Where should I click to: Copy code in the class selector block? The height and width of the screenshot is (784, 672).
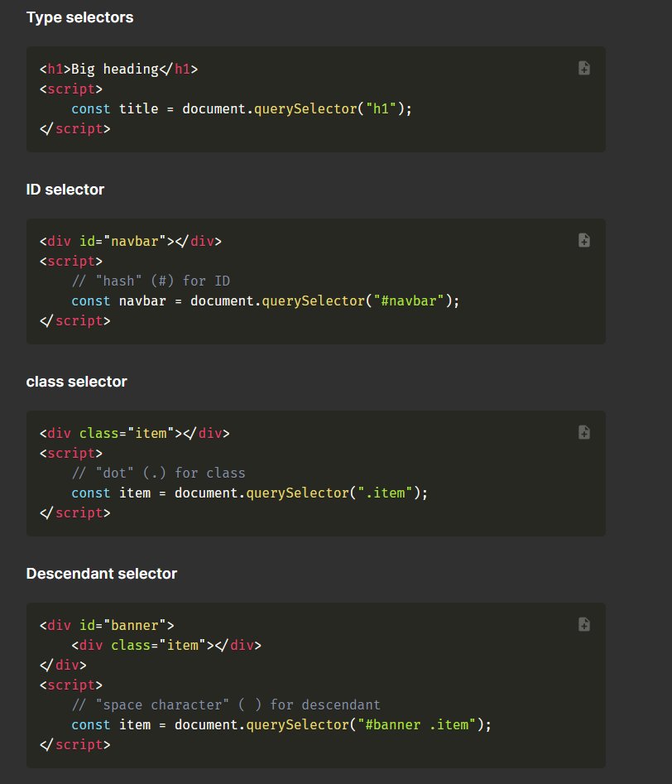[x=584, y=432]
